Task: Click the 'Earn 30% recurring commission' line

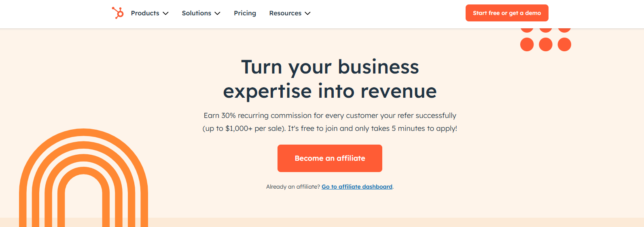Action: pos(330,116)
